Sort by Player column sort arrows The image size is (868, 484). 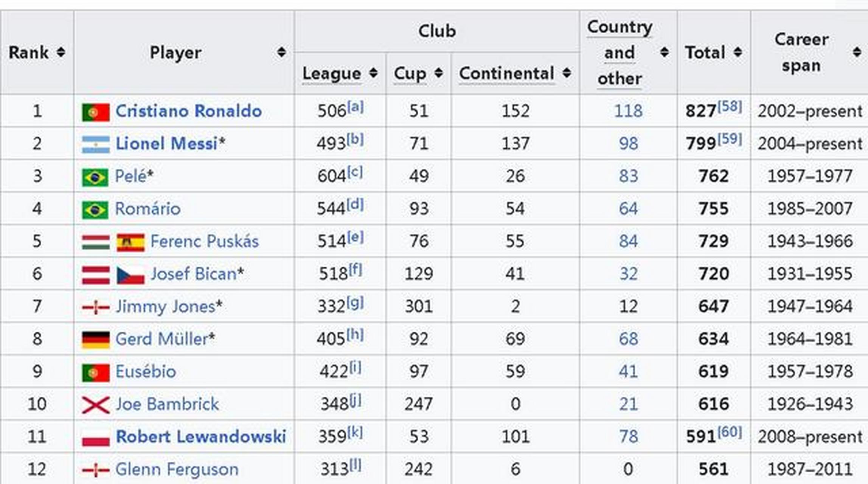[x=281, y=52]
